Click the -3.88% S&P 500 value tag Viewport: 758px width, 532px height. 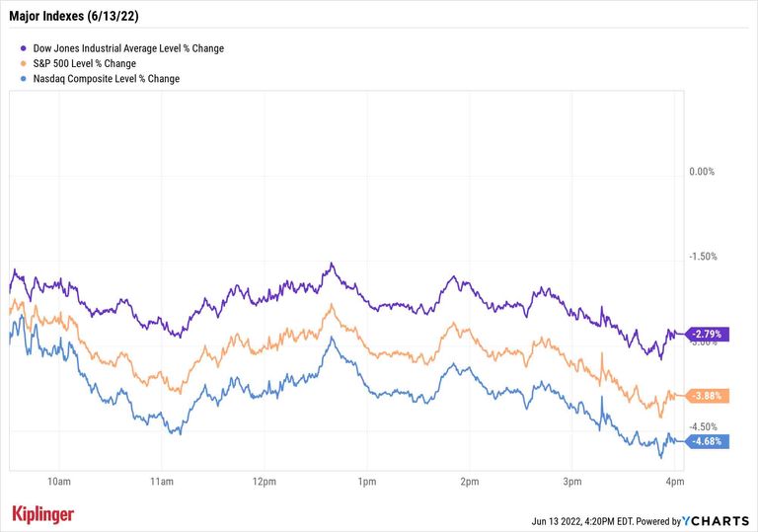[x=707, y=396]
